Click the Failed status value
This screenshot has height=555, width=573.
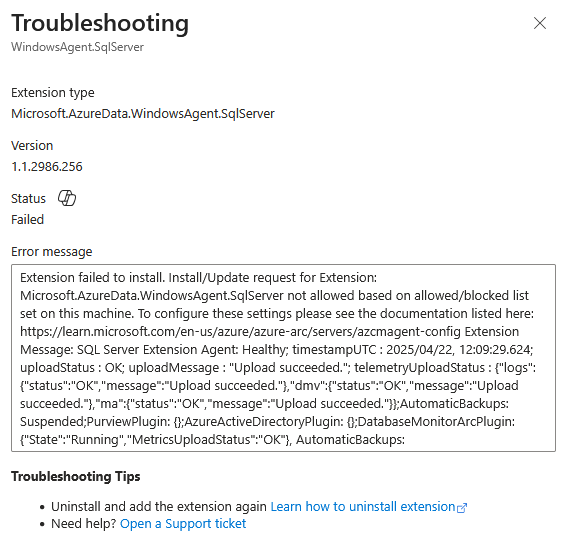point(27,220)
